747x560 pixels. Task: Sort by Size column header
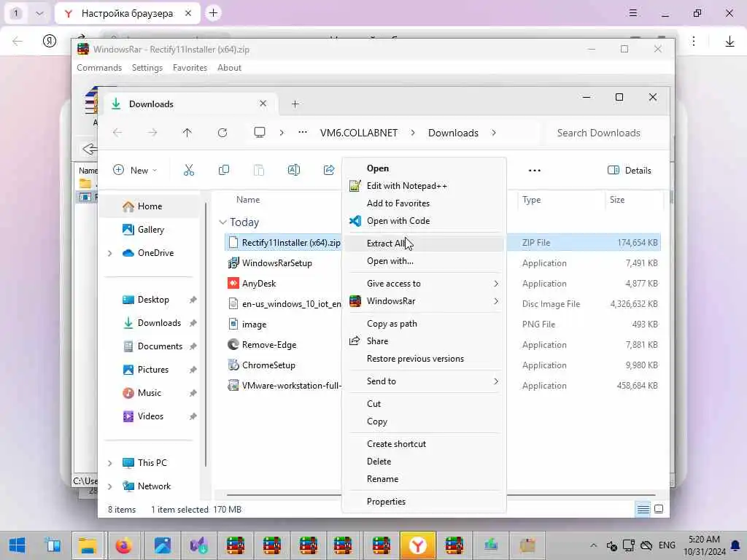(617, 200)
